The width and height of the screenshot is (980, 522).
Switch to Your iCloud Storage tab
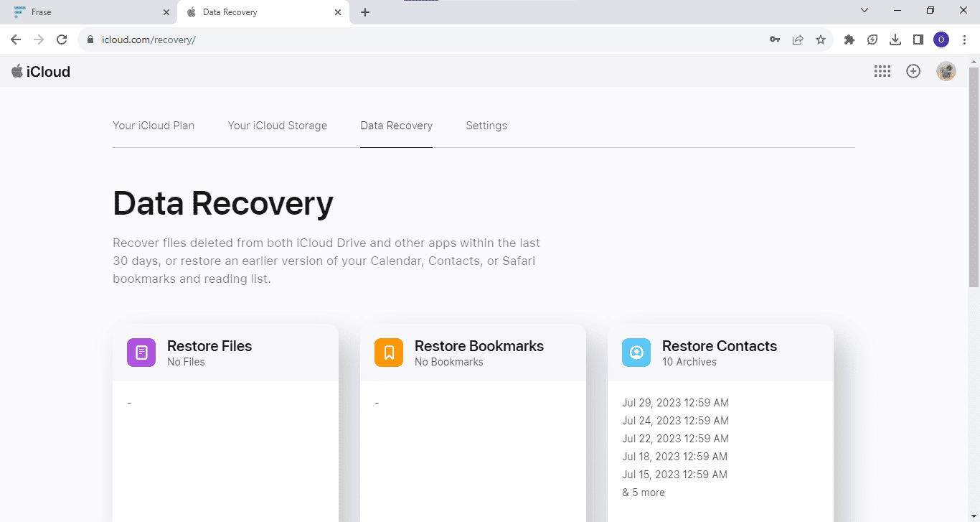pos(278,126)
